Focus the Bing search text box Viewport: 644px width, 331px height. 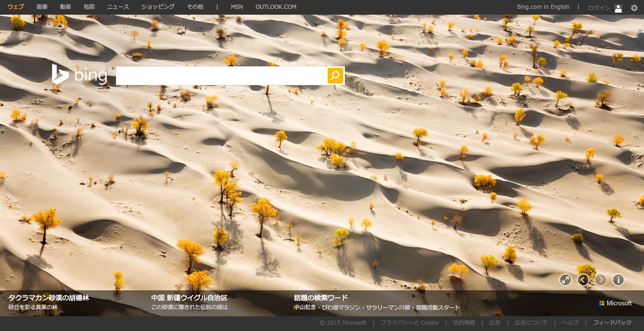point(221,76)
